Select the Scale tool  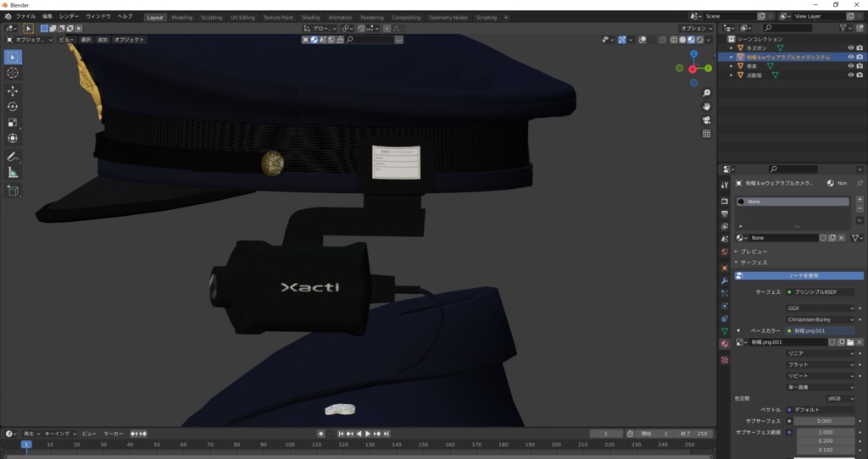(13, 123)
